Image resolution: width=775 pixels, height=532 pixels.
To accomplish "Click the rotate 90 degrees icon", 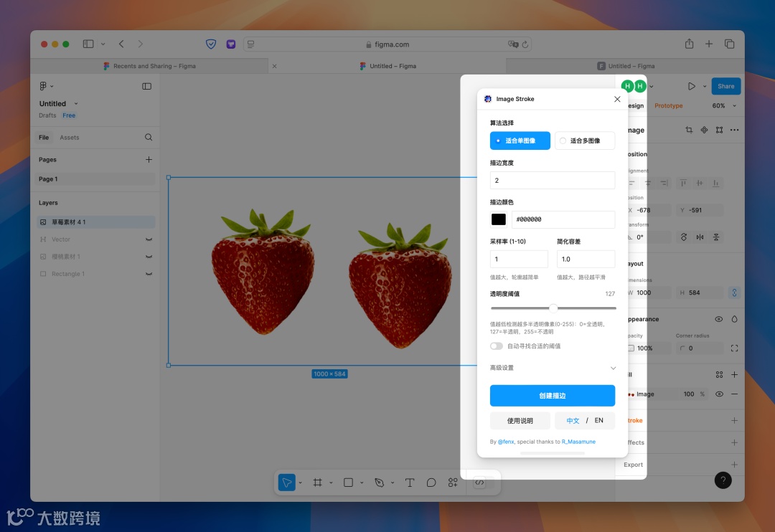I will tap(684, 237).
